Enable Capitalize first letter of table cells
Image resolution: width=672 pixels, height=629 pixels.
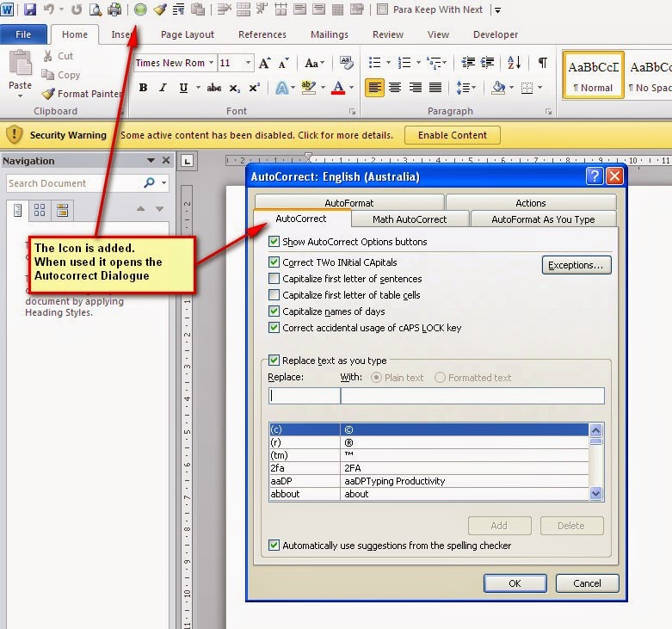274,295
